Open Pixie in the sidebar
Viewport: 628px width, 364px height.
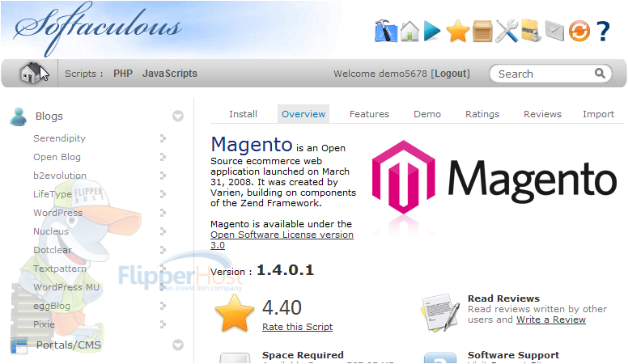click(44, 324)
